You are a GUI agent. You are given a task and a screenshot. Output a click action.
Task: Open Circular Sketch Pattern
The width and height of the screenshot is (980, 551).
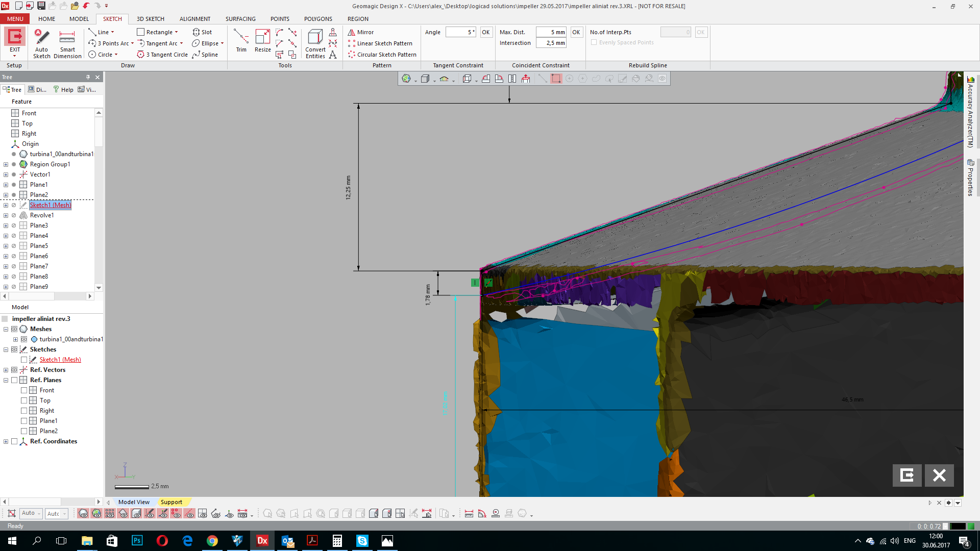382,55
